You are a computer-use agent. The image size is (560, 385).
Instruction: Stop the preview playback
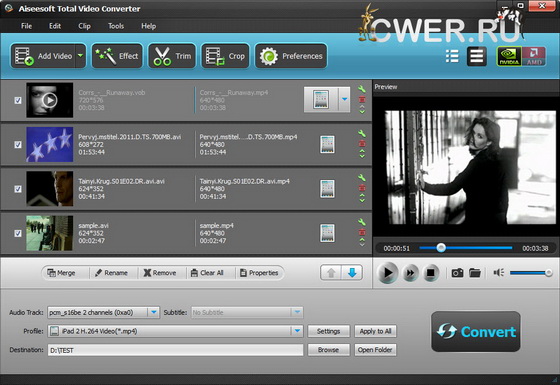(431, 273)
